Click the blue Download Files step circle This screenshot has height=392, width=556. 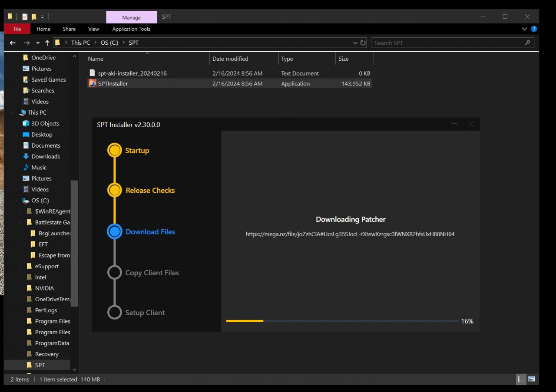(x=115, y=231)
